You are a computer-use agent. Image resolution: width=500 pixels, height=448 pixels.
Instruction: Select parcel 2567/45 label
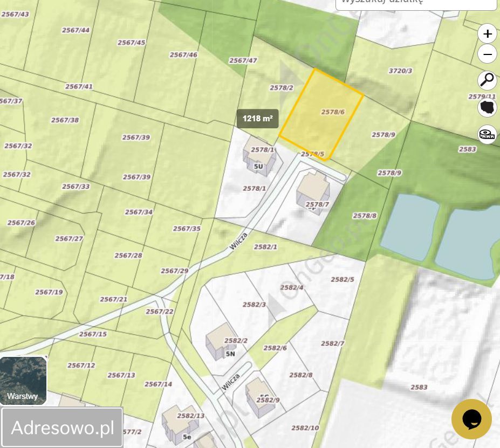tap(132, 43)
